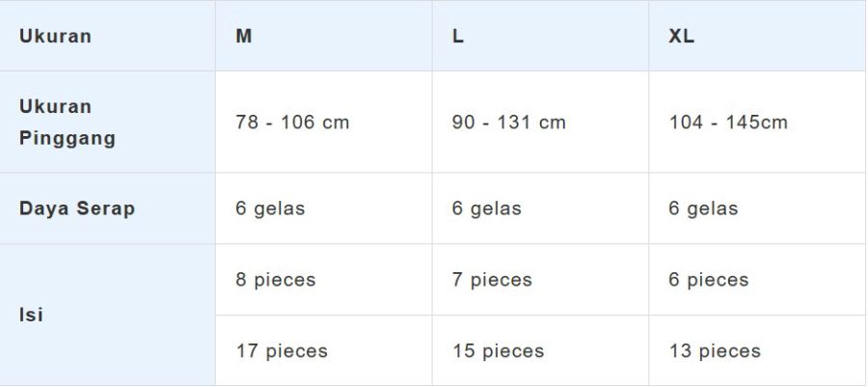Click the Daya Serap row label

pos(77,208)
